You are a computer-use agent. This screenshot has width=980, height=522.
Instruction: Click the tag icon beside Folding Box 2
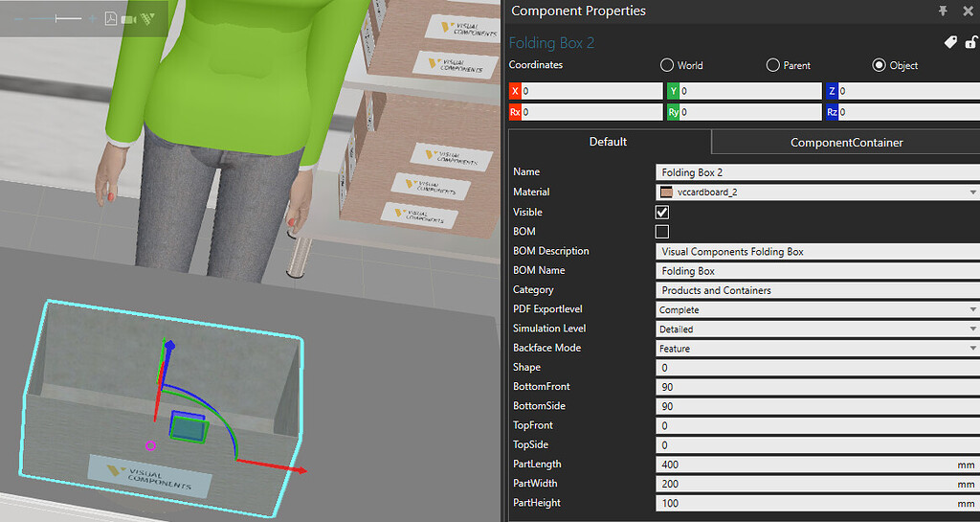950,42
